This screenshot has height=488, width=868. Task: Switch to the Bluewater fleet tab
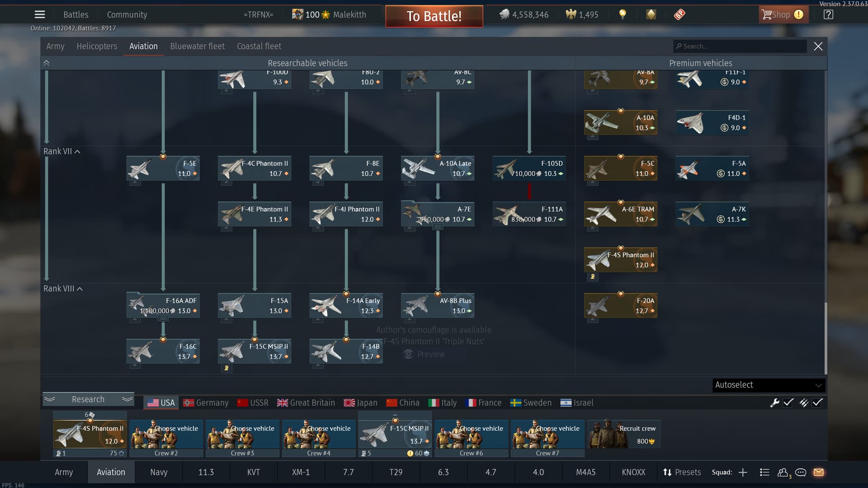coord(198,46)
